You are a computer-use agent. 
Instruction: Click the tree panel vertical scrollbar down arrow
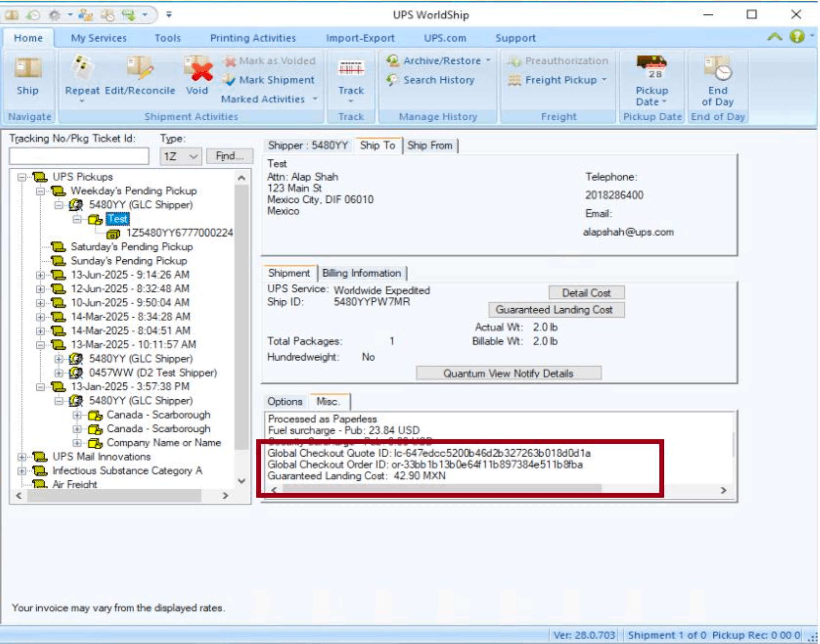click(242, 481)
